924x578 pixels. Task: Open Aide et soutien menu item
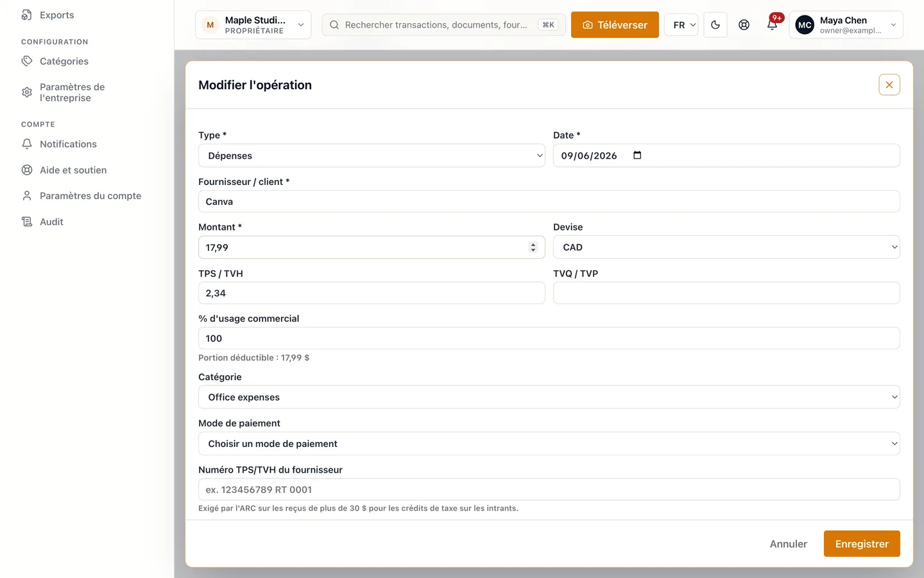(73, 170)
